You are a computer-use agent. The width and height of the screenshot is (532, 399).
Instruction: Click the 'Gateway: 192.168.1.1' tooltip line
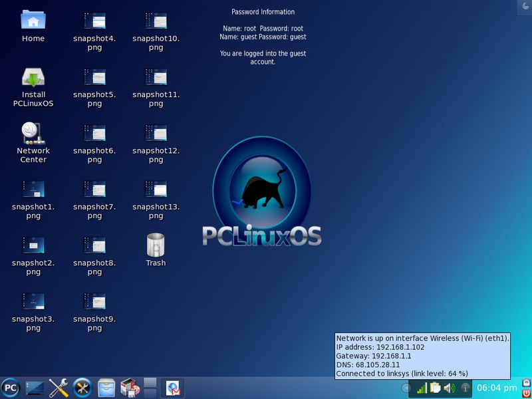373,356
